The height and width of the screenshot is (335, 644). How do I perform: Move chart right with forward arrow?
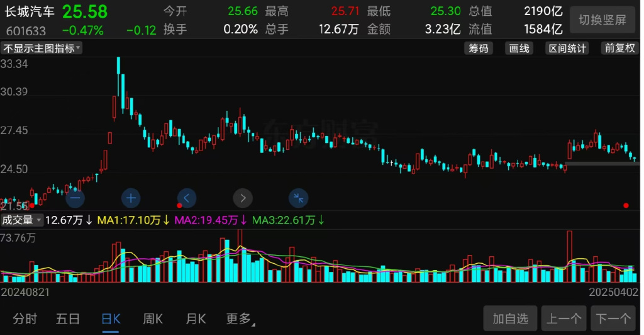click(x=243, y=198)
